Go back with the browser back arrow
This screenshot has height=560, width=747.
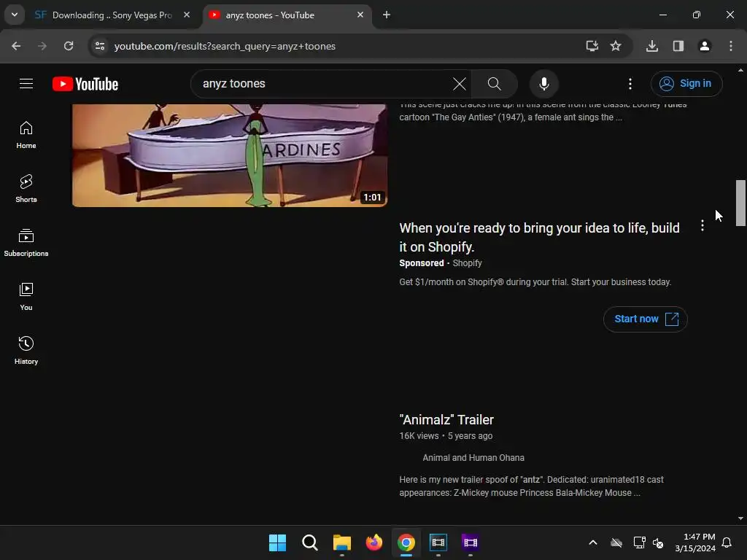pyautogui.click(x=16, y=46)
